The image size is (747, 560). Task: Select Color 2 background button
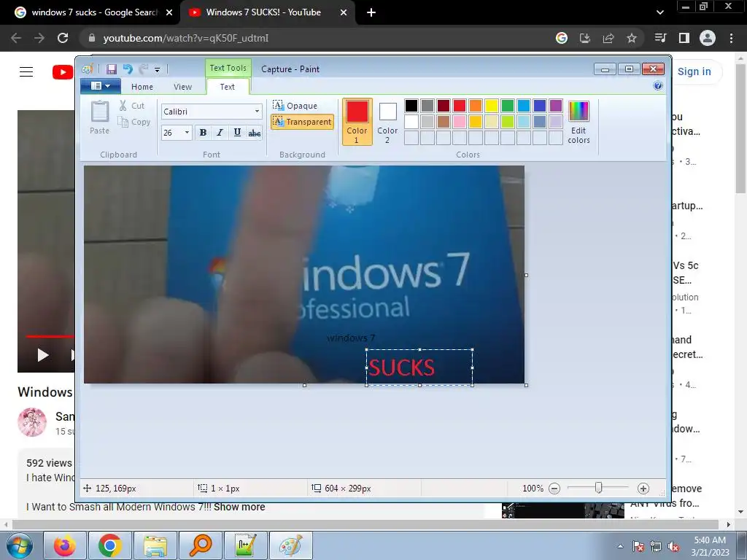point(387,122)
